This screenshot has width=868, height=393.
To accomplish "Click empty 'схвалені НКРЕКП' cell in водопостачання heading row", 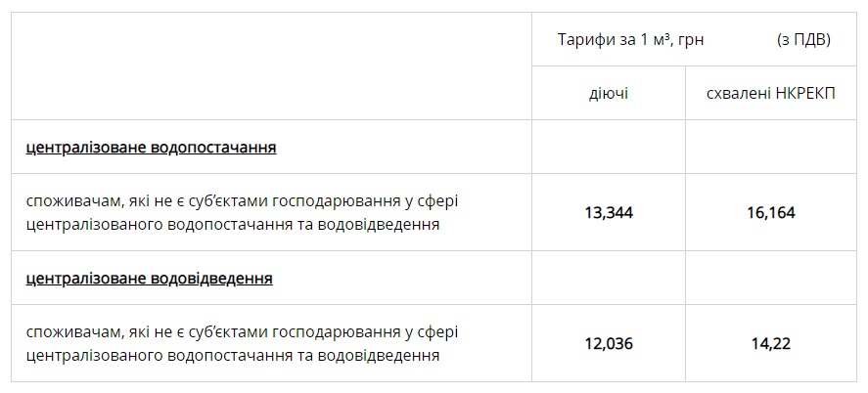I will 770,148.
